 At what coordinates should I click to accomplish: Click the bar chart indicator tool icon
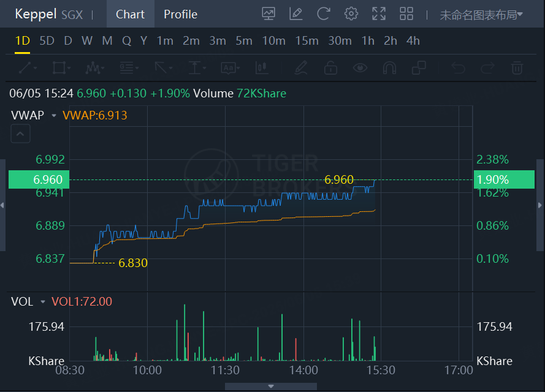261,68
